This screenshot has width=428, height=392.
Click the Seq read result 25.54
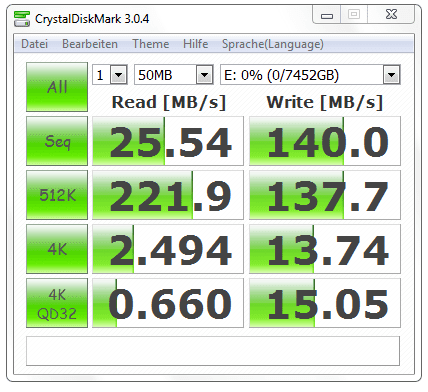point(168,141)
